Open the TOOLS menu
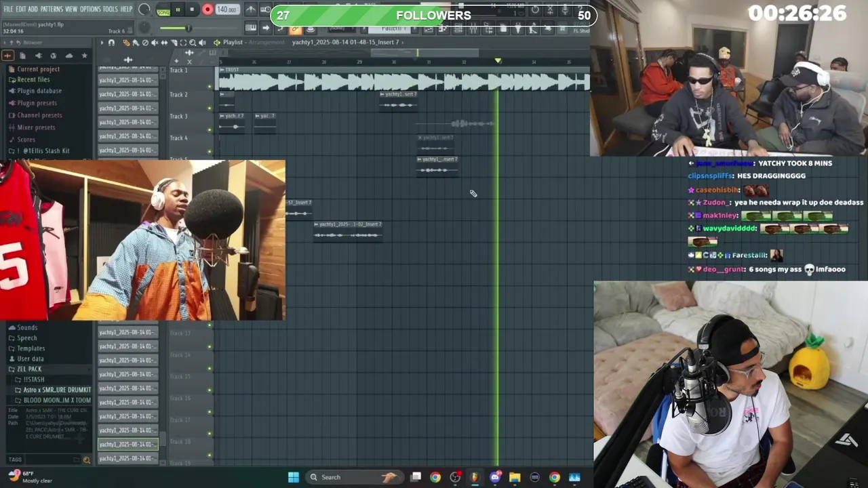The image size is (868, 488). (111, 9)
